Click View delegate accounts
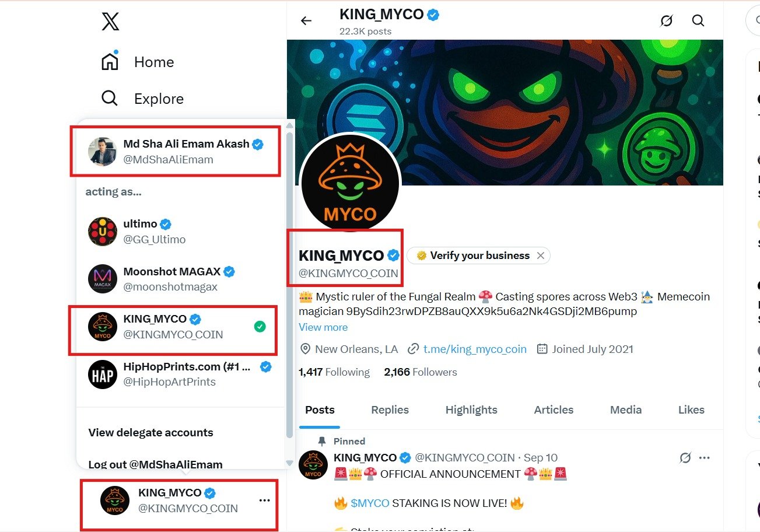Screen dimensions: 760x532 [x=150, y=433]
